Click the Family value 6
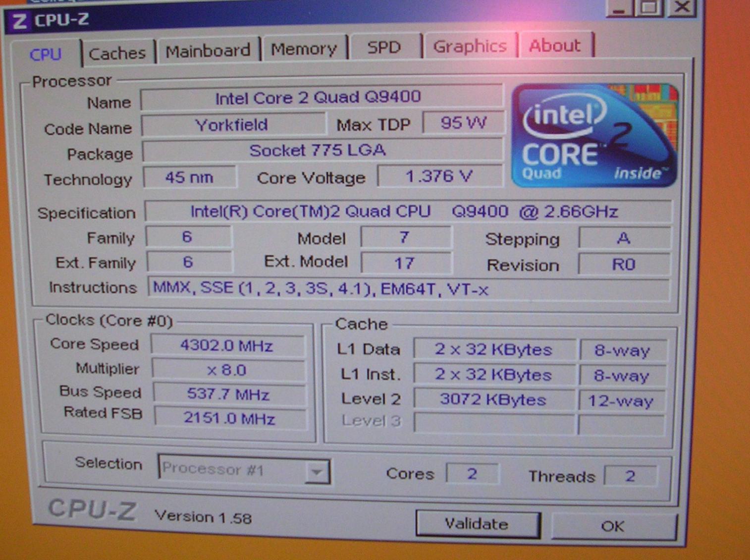 click(188, 237)
